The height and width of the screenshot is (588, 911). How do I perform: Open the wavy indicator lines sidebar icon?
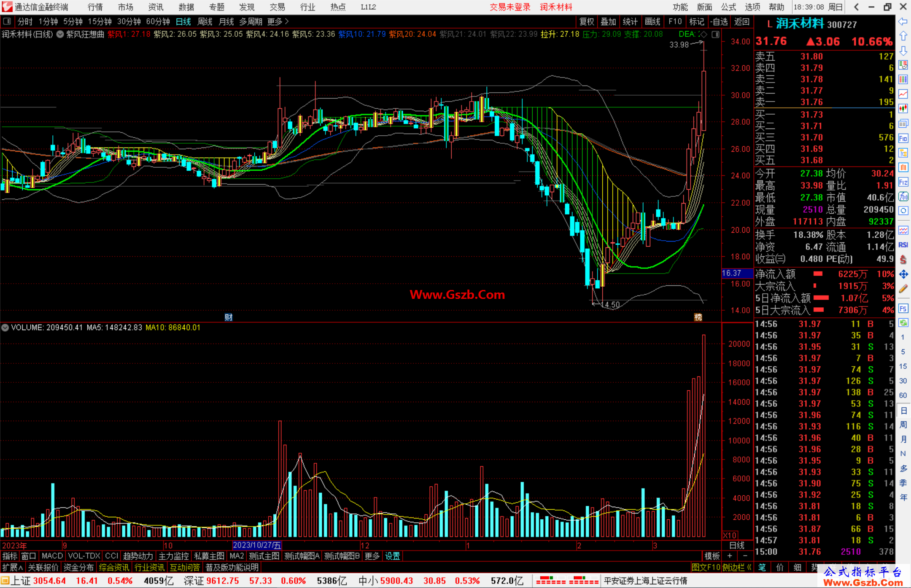[x=903, y=230]
